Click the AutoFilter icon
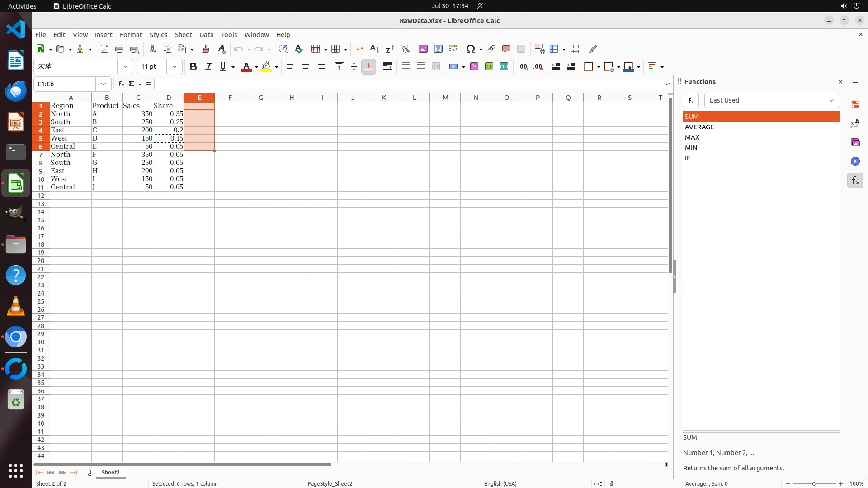The width and height of the screenshot is (868, 488). point(405,49)
